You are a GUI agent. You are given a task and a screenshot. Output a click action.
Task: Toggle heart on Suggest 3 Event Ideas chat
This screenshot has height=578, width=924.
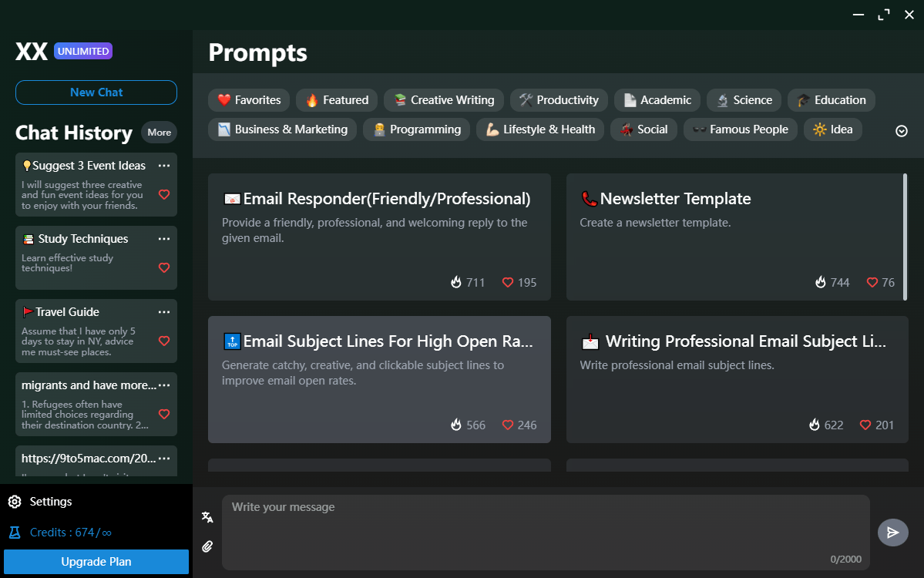pos(164,195)
